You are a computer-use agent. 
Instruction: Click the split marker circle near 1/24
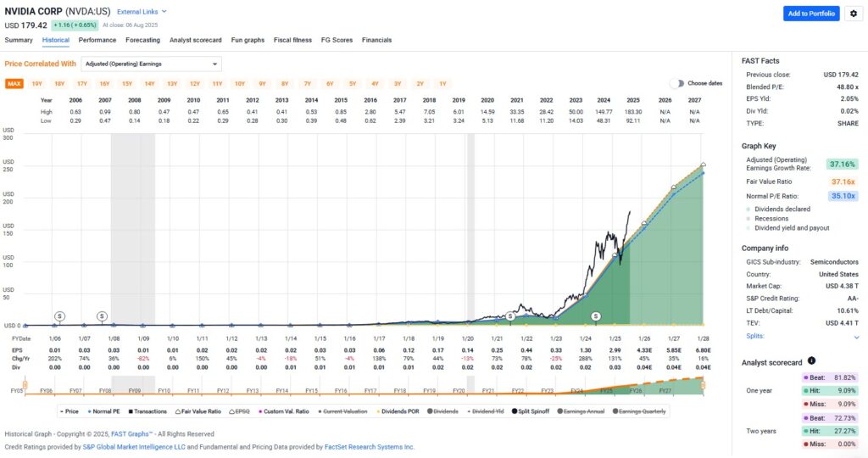pyautogui.click(x=596, y=316)
